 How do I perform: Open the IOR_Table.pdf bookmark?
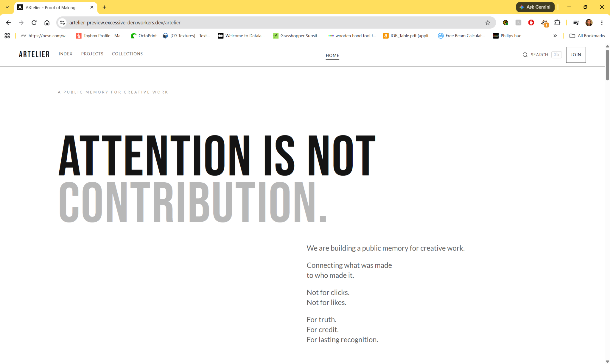[407, 36]
